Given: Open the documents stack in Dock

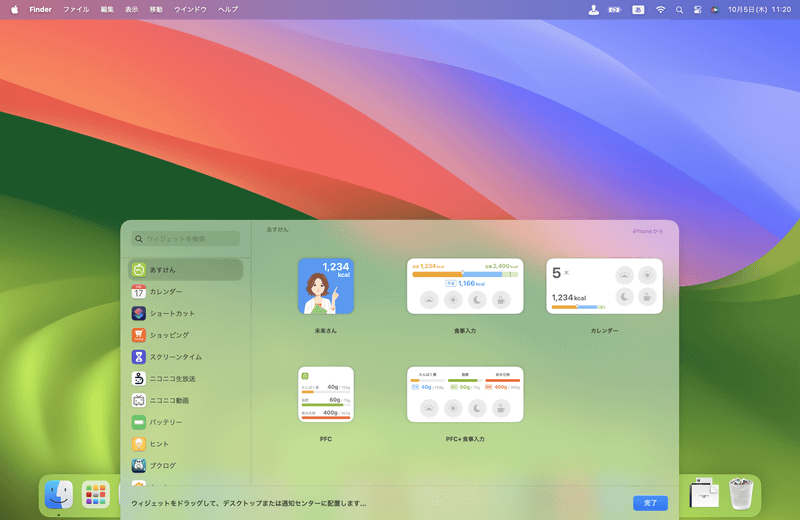Looking at the screenshot, I should tap(705, 493).
